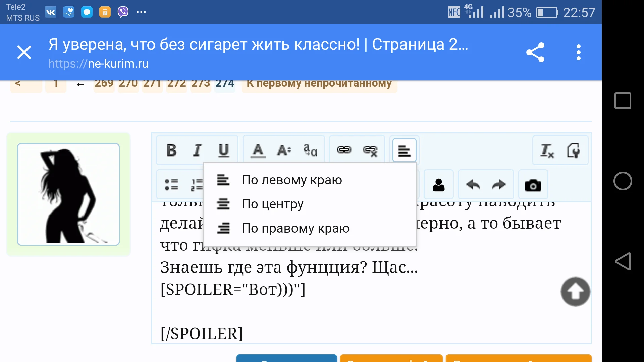644x362 pixels.
Task: Undo the last edit
Action: pyautogui.click(x=473, y=185)
